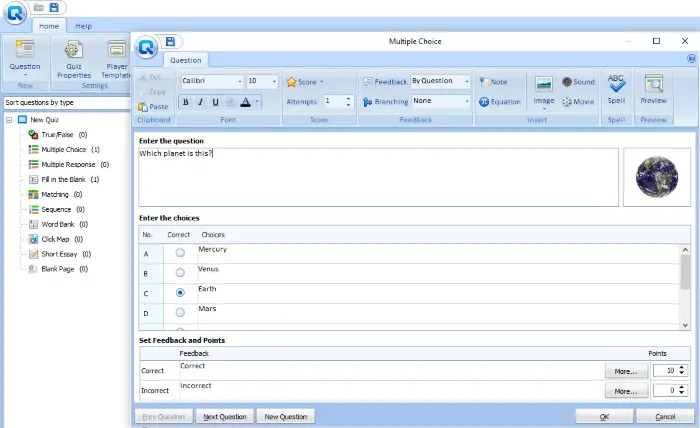Mark Mercury as the correct answer
Screen dimensions: 700x428
click(x=180, y=253)
